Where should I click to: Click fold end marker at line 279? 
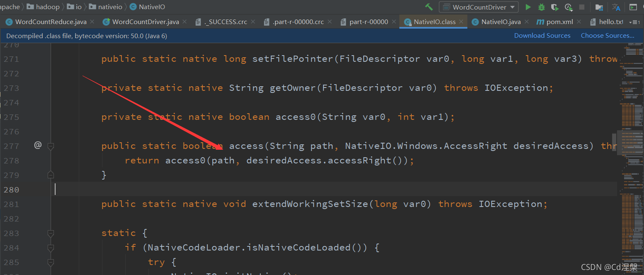[51, 175]
